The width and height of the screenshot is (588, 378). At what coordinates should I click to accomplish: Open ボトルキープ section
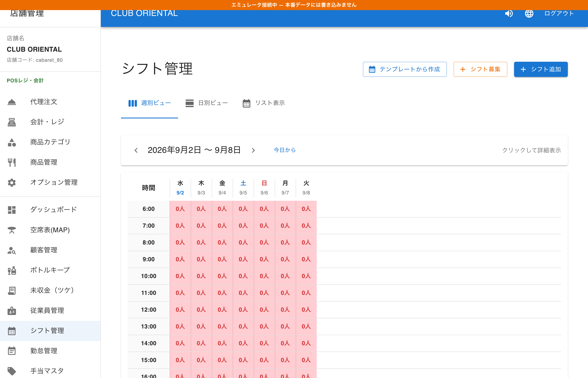pyautogui.click(x=50, y=270)
